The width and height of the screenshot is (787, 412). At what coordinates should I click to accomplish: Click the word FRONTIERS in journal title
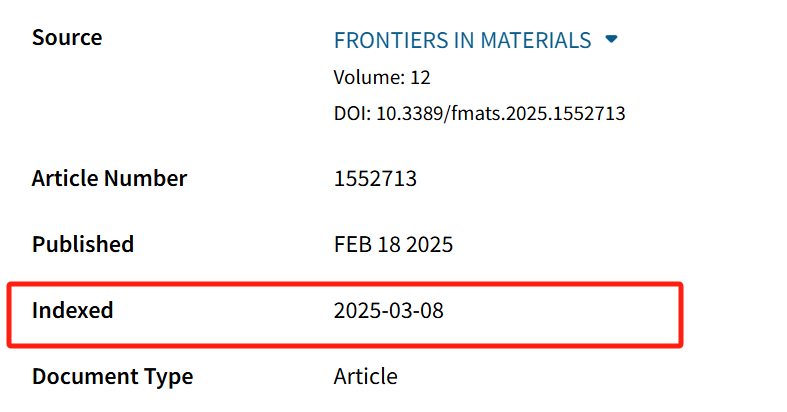[x=393, y=41]
